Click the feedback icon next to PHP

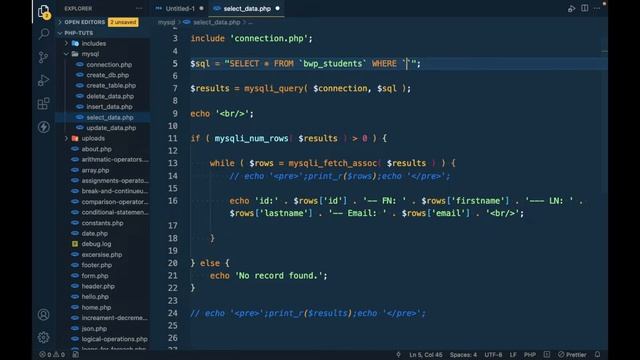coord(547,354)
